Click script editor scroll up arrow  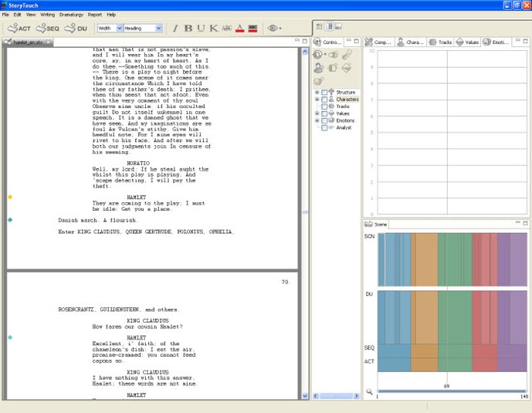tap(305, 52)
